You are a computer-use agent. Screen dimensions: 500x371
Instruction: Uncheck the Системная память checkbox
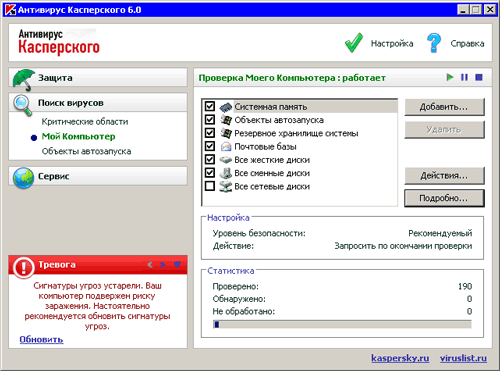210,106
